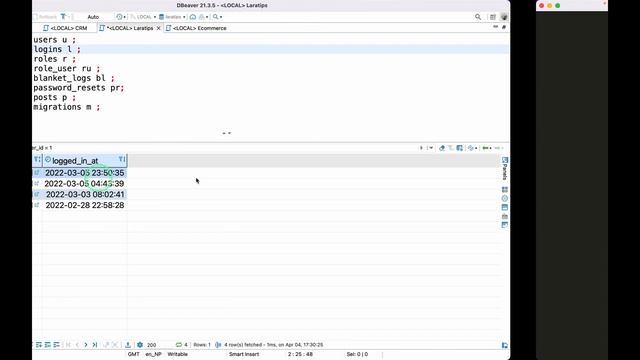Open the toolbar search magnifier dropdown

pyautogui.click(x=218, y=17)
